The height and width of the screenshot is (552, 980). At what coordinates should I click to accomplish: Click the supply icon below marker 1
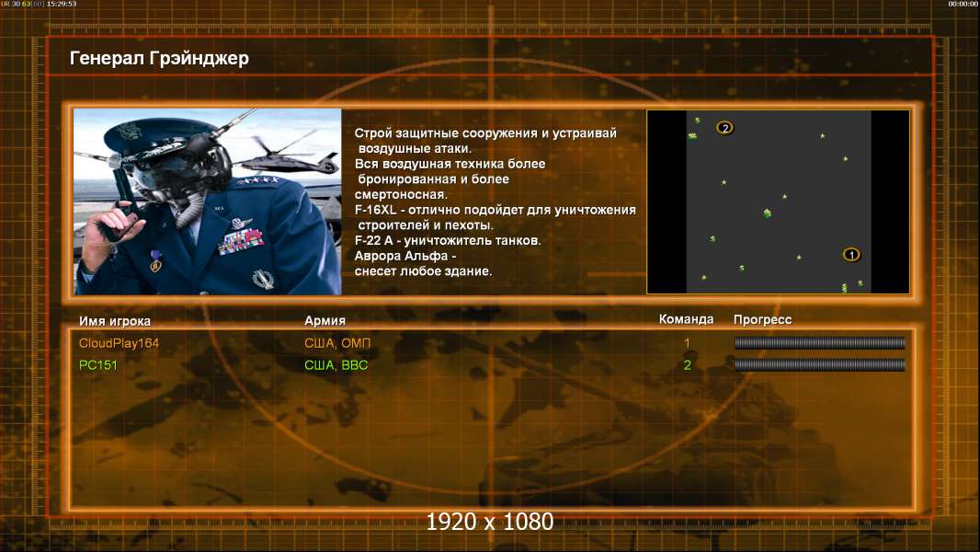click(844, 288)
